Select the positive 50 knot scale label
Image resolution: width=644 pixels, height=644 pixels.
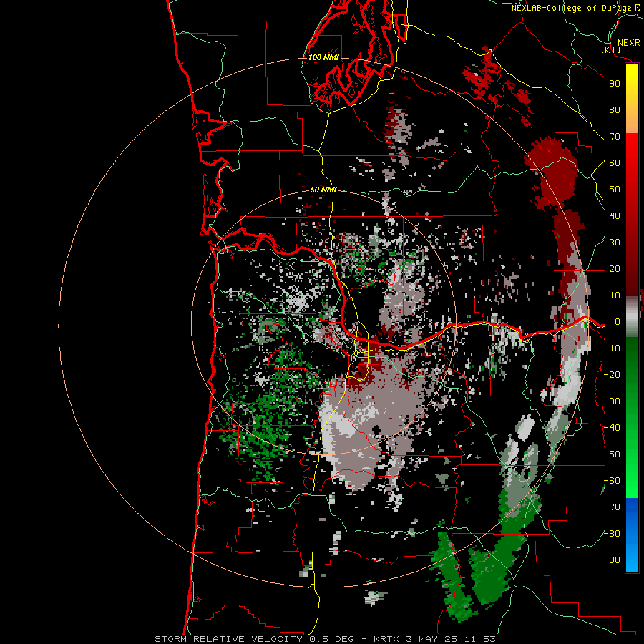[615, 190]
